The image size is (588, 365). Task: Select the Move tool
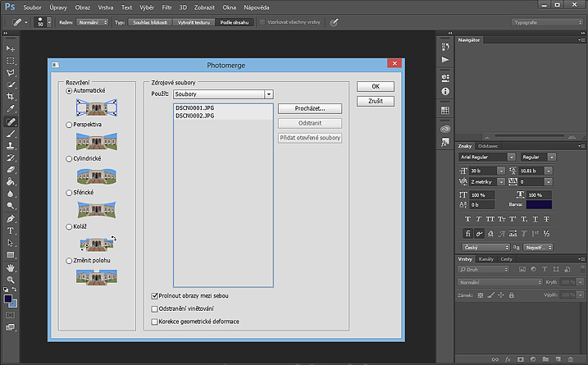tap(11, 48)
